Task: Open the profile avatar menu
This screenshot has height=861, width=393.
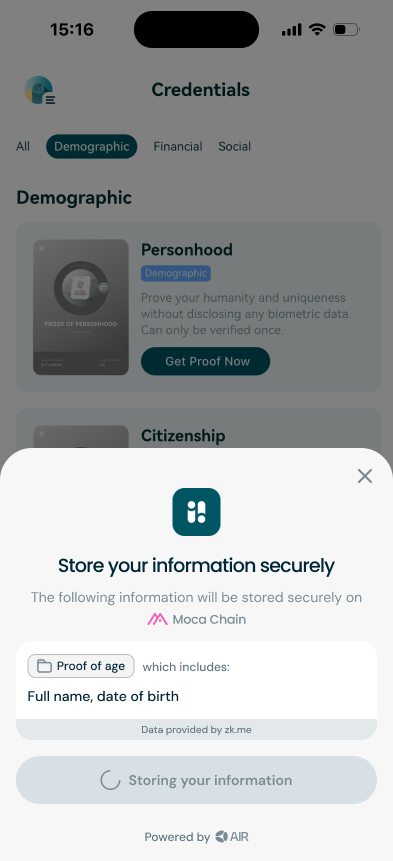Action: coord(40,90)
